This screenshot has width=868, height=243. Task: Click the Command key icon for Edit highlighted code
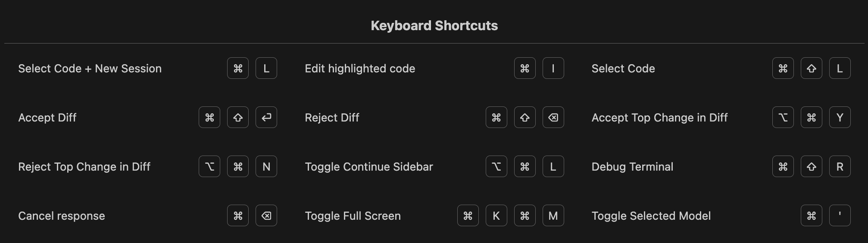pyautogui.click(x=525, y=68)
